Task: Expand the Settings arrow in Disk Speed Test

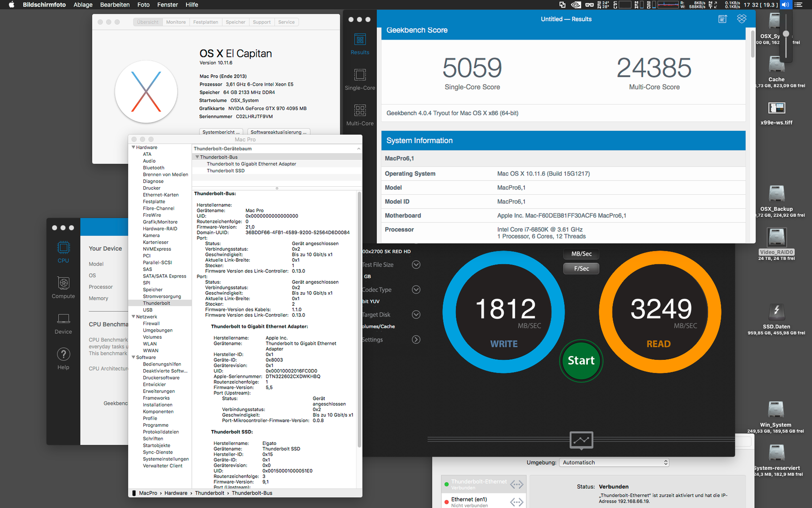Action: [x=416, y=340]
